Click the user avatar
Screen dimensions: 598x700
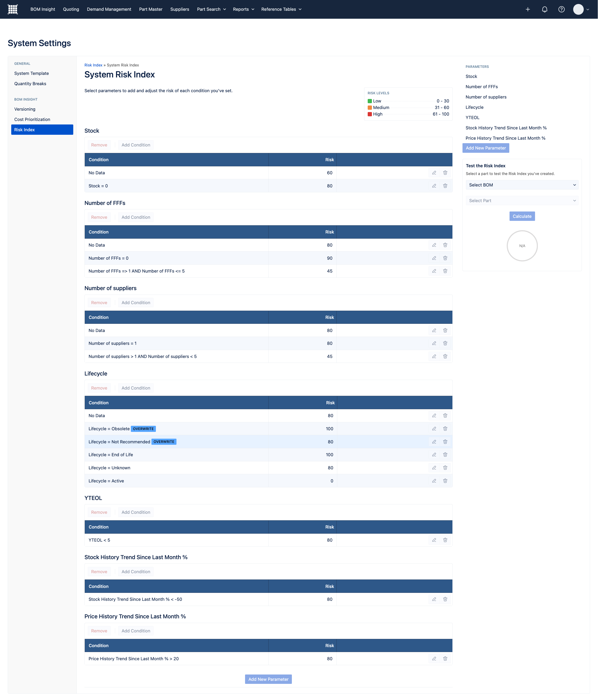pyautogui.click(x=578, y=9)
